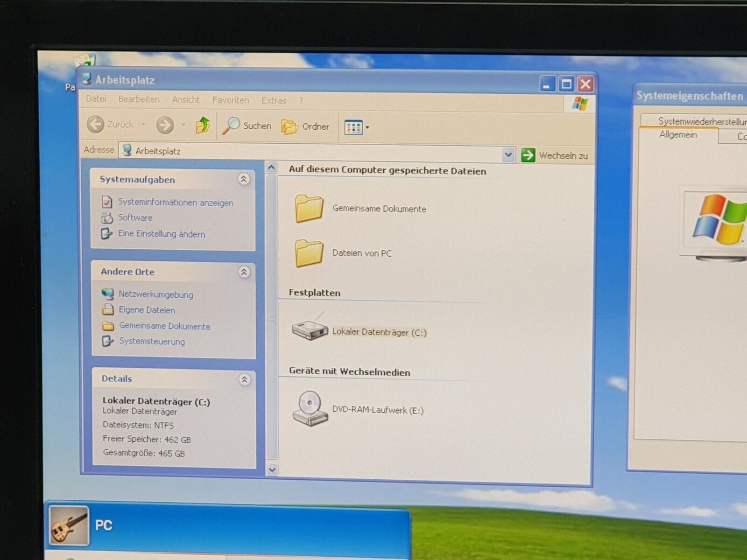The width and height of the screenshot is (747, 560).
Task: Click the guitar user picture in Start menu
Action: (x=69, y=525)
